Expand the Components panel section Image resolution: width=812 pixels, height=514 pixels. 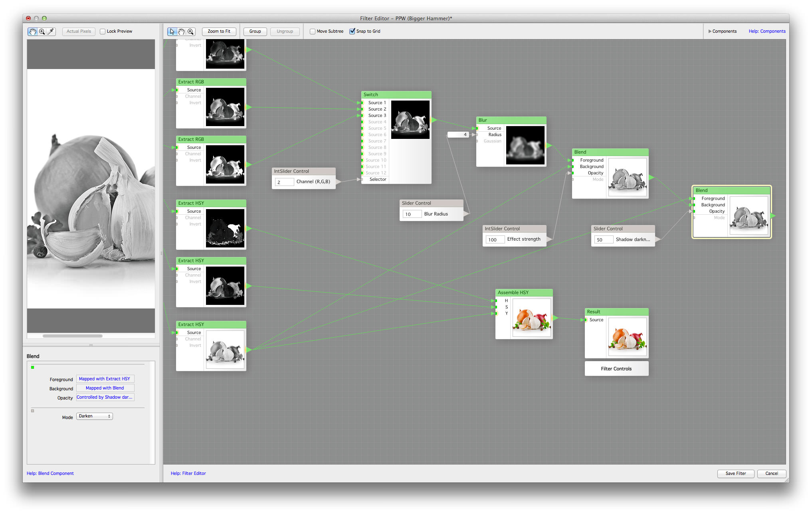(x=709, y=30)
